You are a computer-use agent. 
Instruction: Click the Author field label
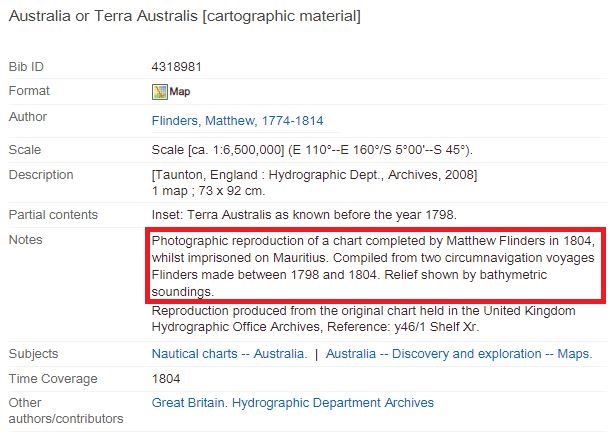[28, 117]
